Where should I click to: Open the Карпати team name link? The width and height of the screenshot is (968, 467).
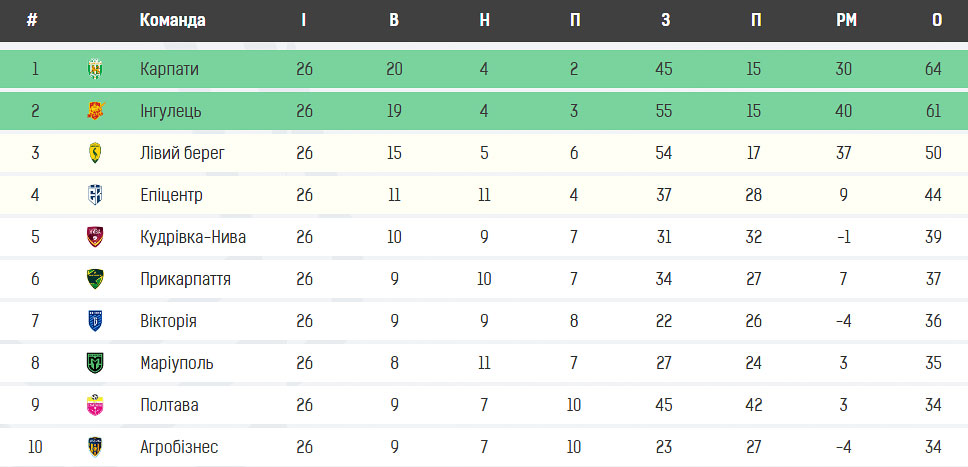click(169, 69)
